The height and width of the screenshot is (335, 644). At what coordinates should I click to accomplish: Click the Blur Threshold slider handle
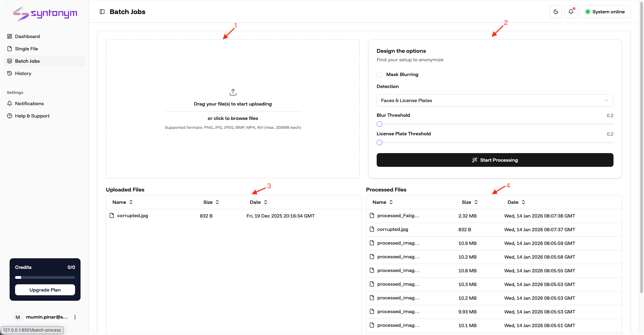(x=379, y=124)
